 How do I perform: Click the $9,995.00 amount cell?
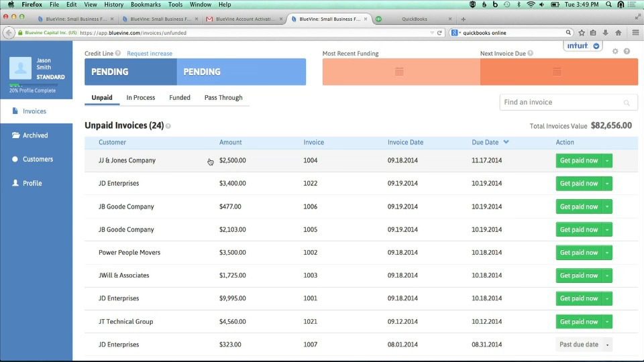(x=233, y=298)
